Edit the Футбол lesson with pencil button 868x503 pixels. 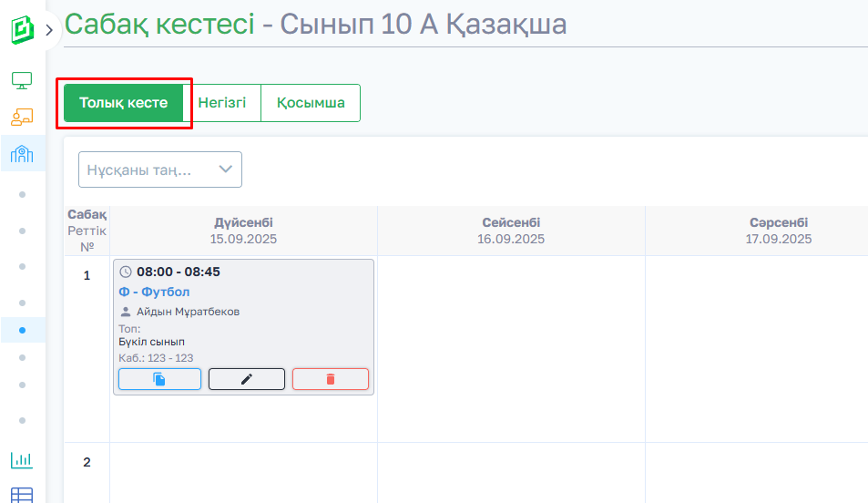[246, 379]
